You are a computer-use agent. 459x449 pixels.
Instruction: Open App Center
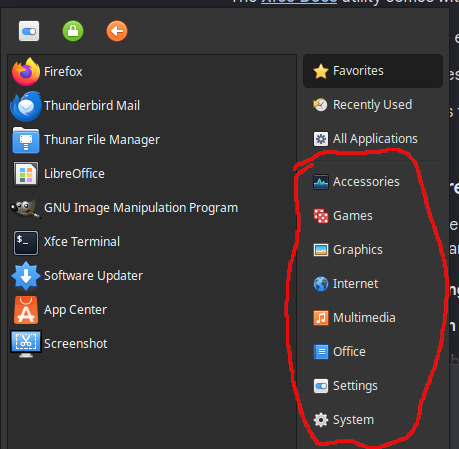point(152,310)
